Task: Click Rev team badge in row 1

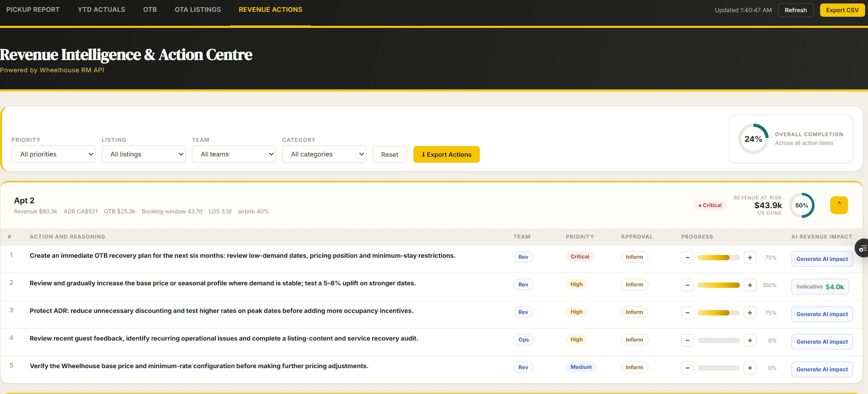Action: (523, 257)
